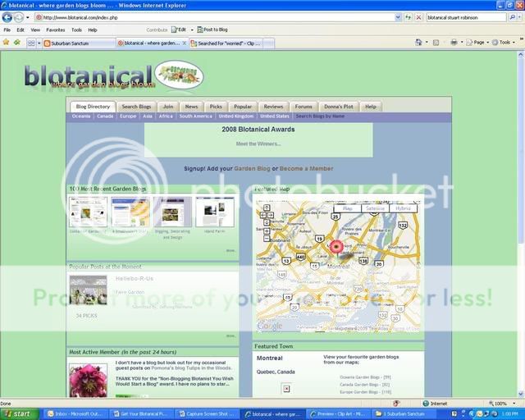Click the Print icon in command bar
Viewport: 525px width, 420px height.
pyautogui.click(x=454, y=43)
